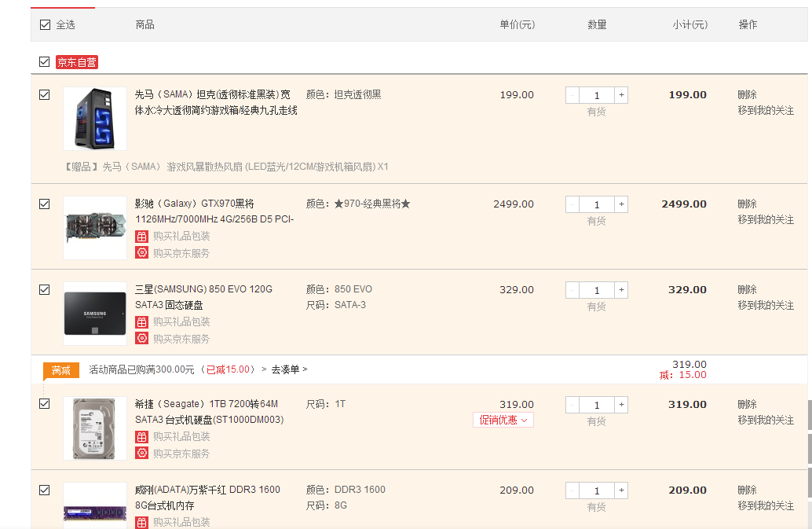
Task: Toggle the 全选 select-all checkbox
Action: 45,24
